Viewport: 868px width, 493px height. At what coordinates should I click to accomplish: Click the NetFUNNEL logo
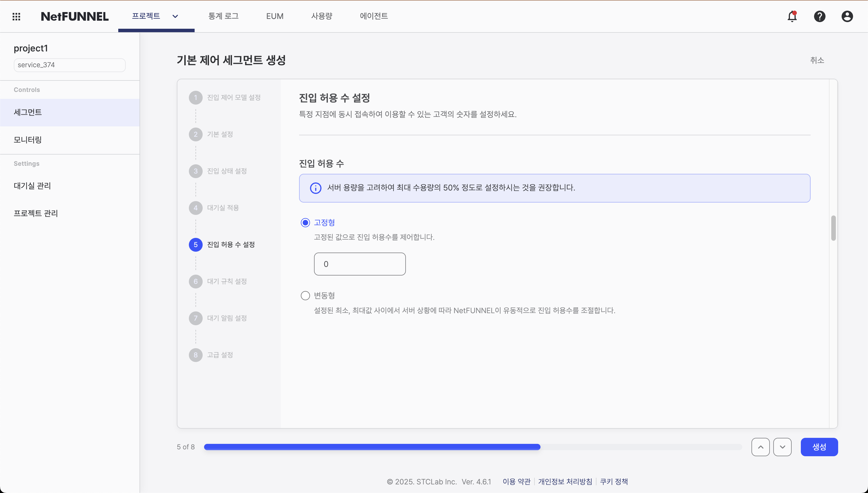(74, 16)
